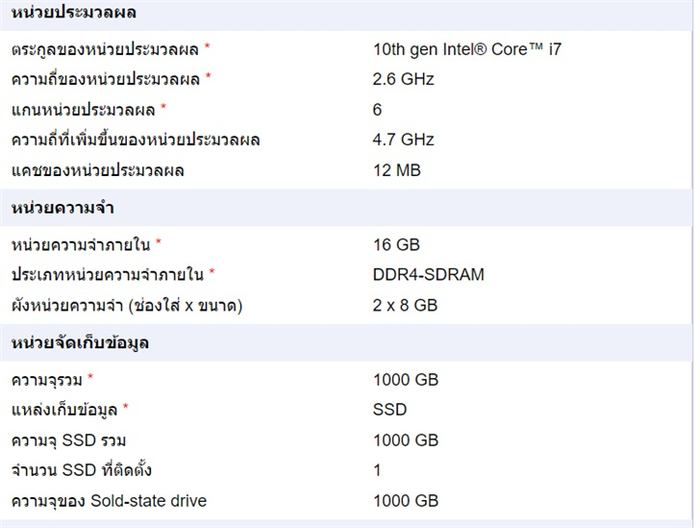The height and width of the screenshot is (528, 700).
Task: Click the จำนวน SSD ที่ติดตั้ง label
Action: 81,470
